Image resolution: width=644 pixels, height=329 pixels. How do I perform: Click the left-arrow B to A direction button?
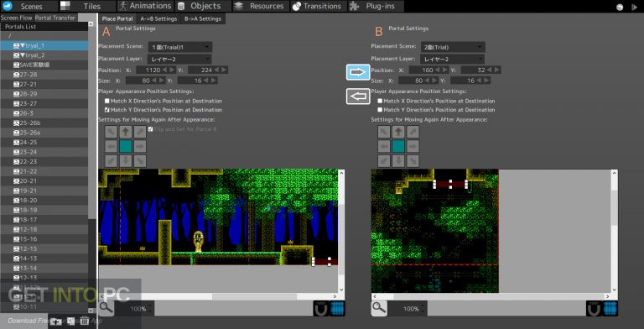point(358,97)
